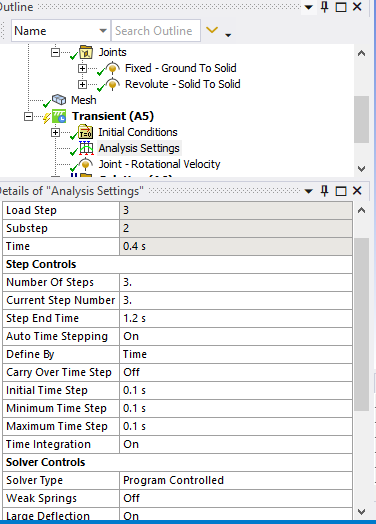Close the Outline panel

pyautogui.click(x=357, y=7)
